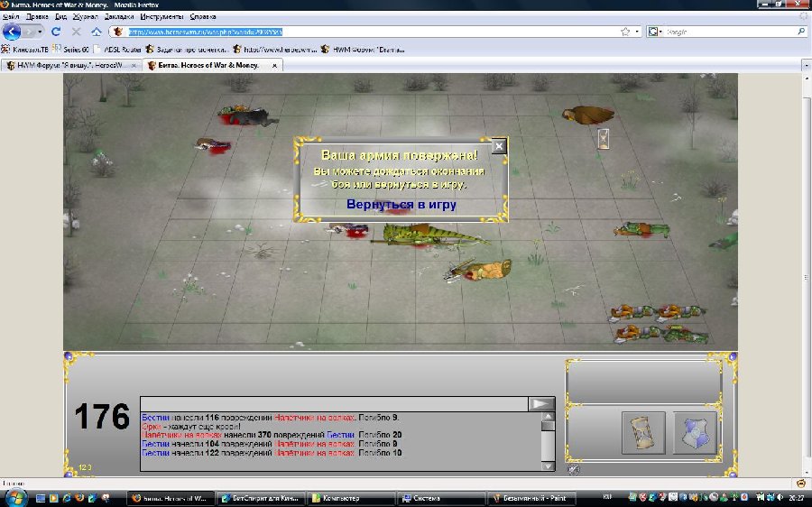Image resolution: width=812 pixels, height=507 pixels.
Task: Click the site favicon in address bar
Action: (118, 32)
